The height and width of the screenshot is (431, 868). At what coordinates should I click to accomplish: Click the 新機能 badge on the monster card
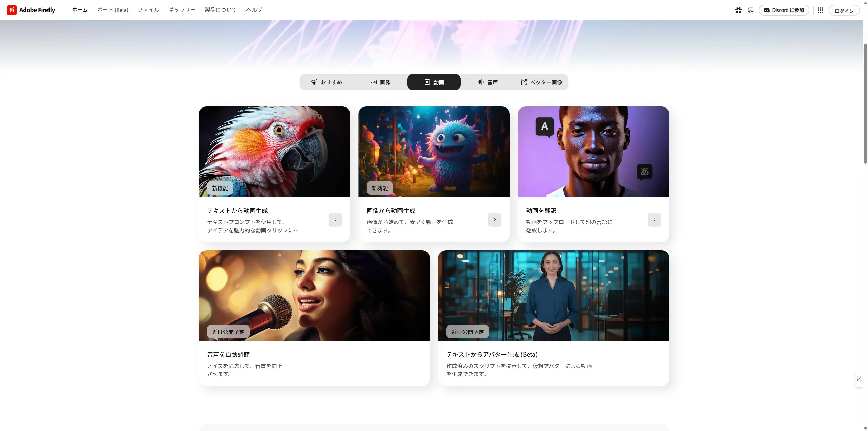(x=379, y=188)
